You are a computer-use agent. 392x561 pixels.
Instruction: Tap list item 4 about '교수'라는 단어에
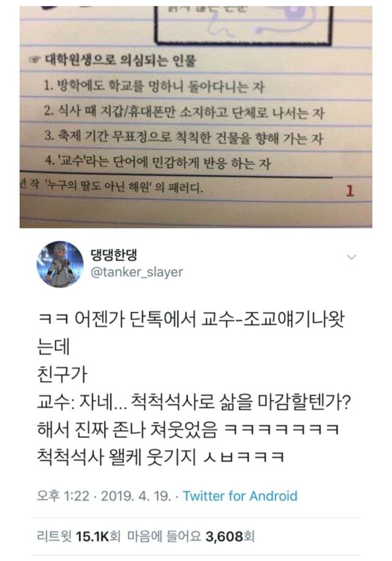tap(158, 163)
